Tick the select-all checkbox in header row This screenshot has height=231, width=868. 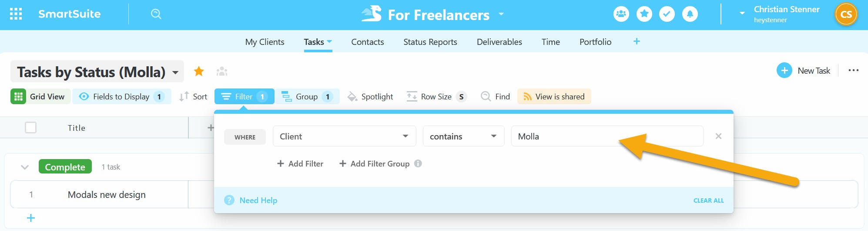[30, 128]
